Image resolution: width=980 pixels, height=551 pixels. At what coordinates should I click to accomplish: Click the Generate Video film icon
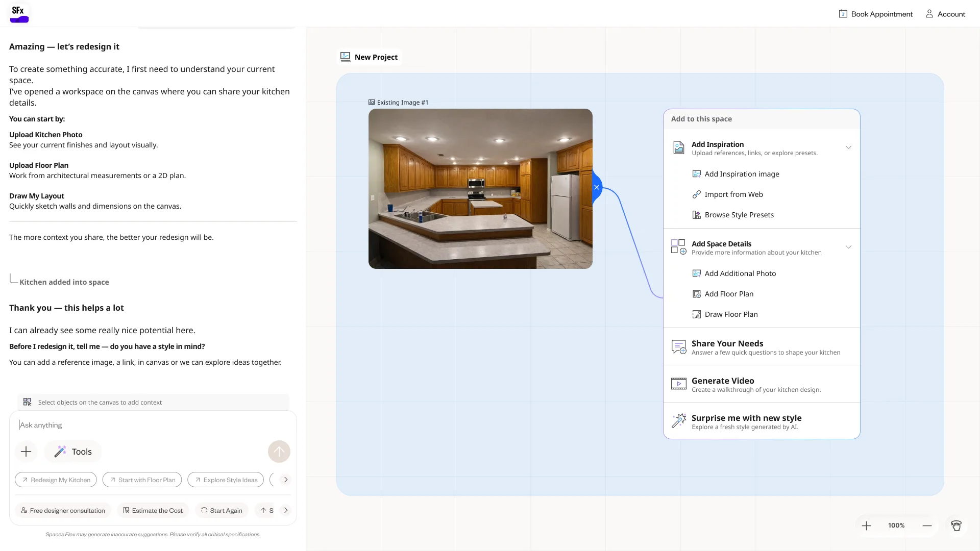[679, 384]
